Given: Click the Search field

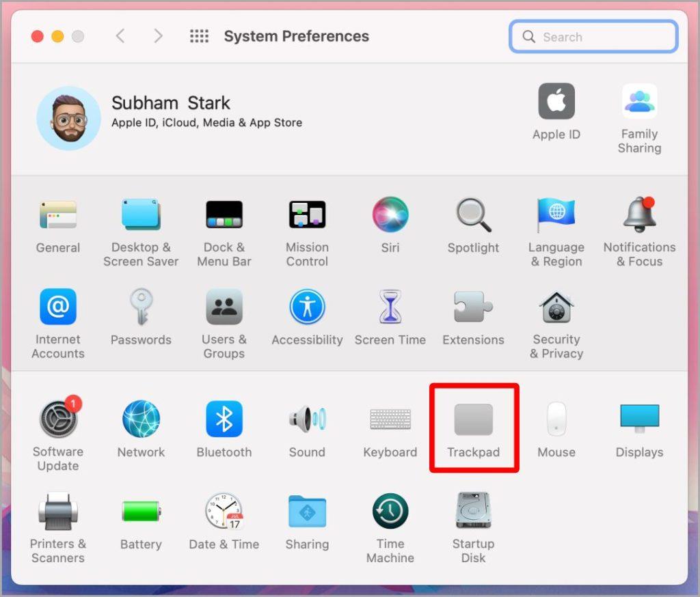Looking at the screenshot, I should [594, 37].
